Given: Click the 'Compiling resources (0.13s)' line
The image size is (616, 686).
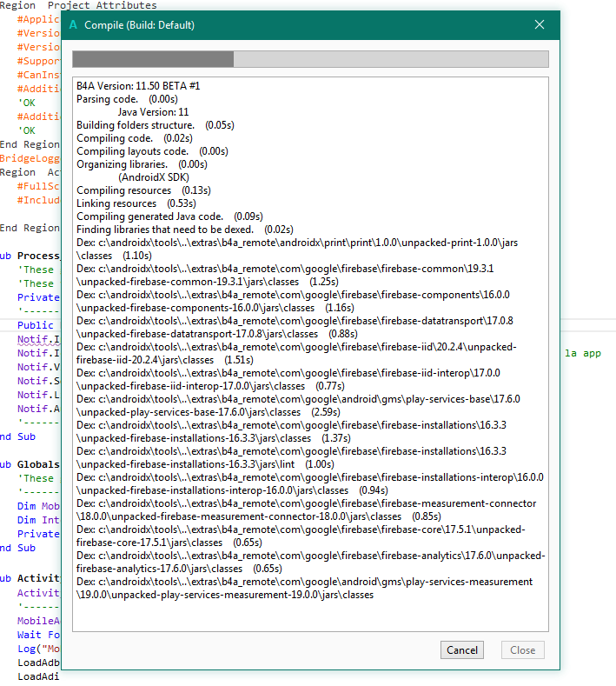Looking at the screenshot, I should tap(143, 190).
